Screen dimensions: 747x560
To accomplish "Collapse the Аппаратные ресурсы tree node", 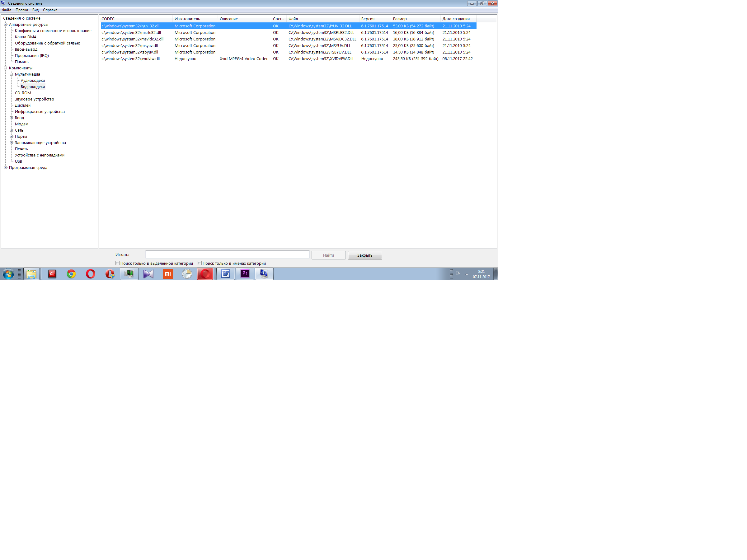I will pos(5,25).
